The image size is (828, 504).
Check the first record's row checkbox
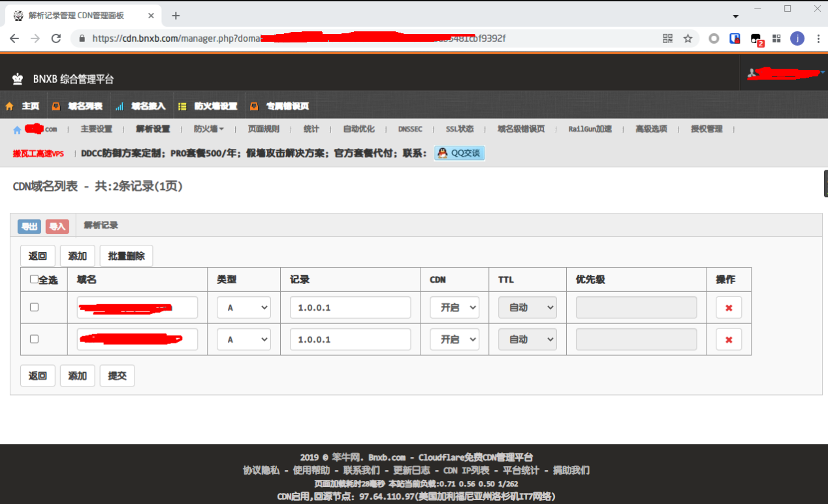pos(35,307)
